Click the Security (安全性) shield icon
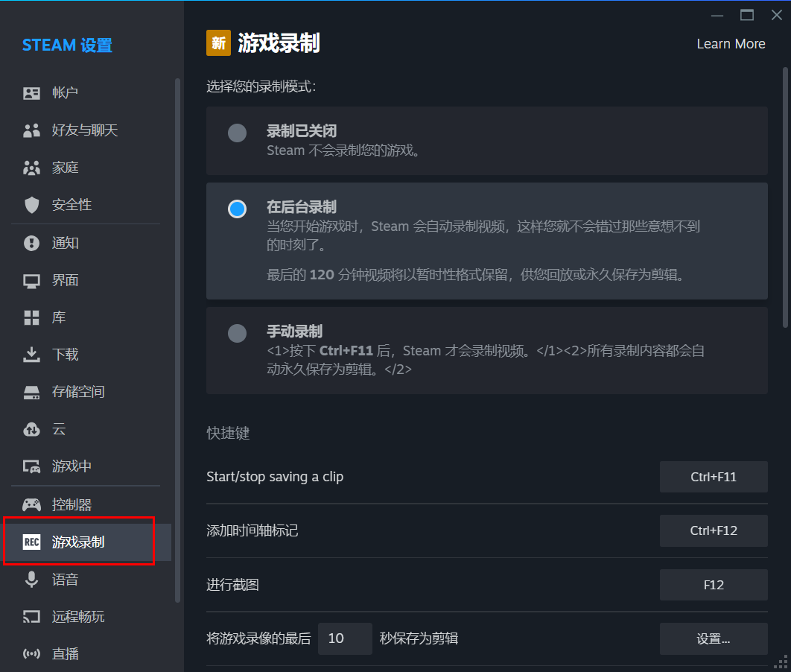791x672 pixels. (x=31, y=205)
